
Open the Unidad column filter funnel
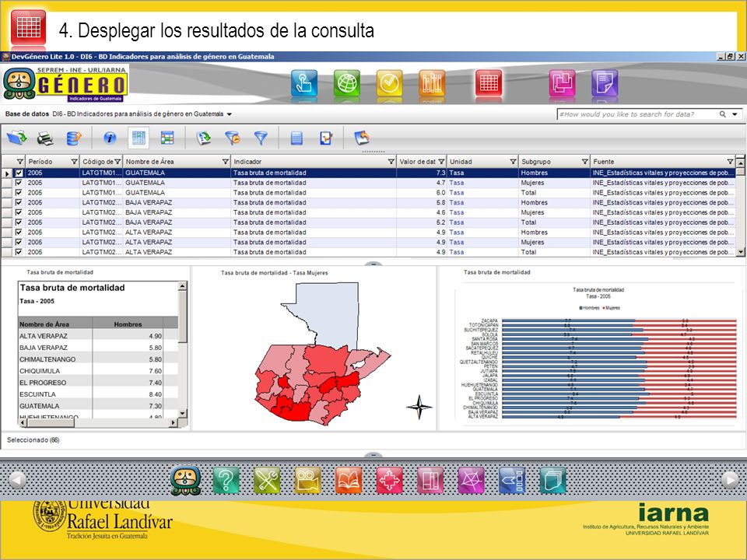(x=513, y=162)
